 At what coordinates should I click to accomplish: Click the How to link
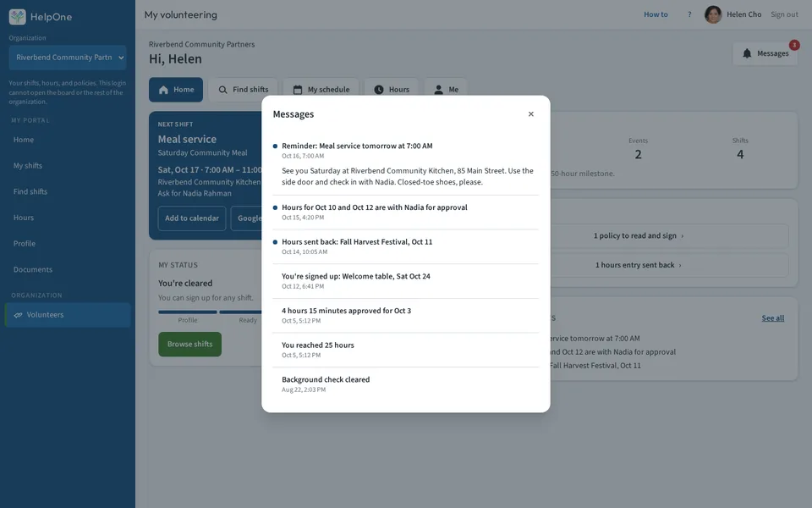[656, 14]
